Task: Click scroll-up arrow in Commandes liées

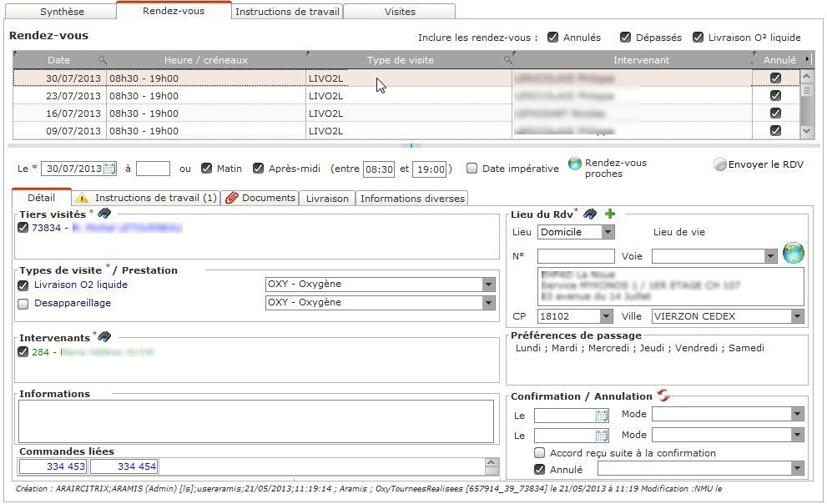Action: [x=491, y=463]
